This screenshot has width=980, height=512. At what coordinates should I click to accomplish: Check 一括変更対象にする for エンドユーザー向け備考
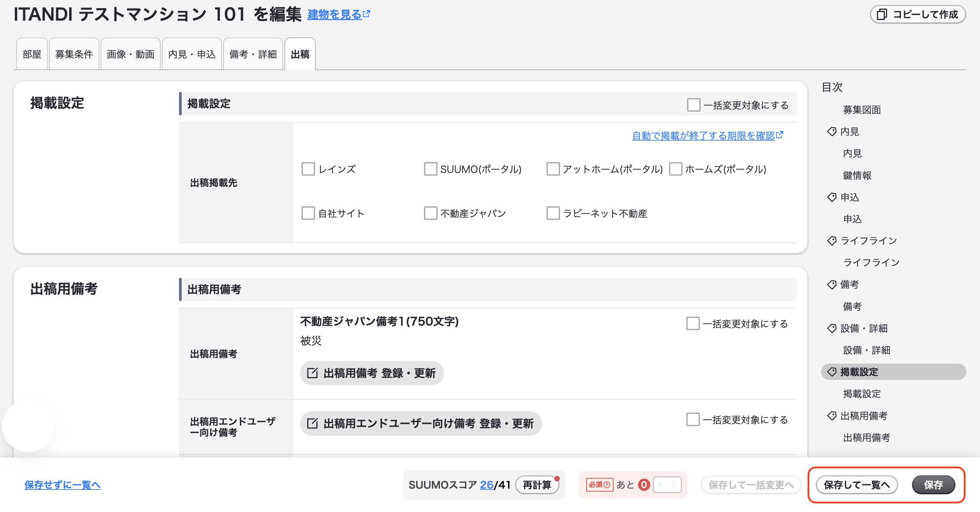tap(693, 419)
